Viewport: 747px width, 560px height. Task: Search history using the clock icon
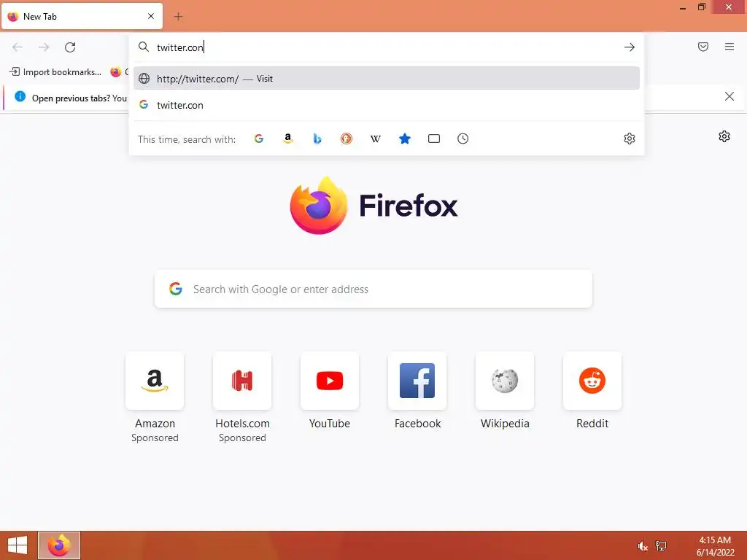tap(463, 139)
